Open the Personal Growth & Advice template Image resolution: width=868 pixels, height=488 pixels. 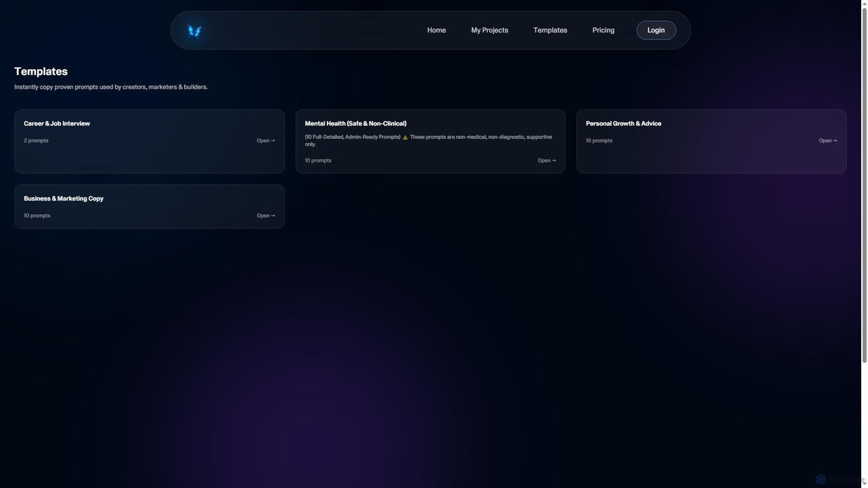(828, 141)
